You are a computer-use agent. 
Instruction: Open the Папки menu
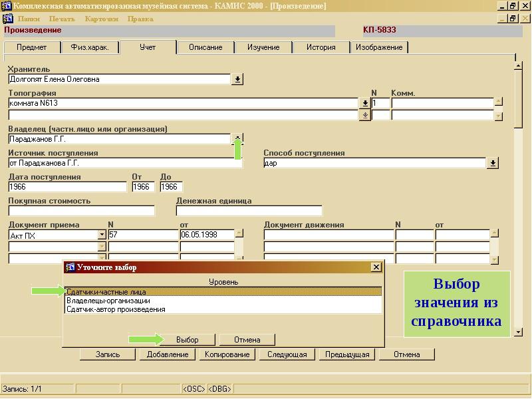[x=29, y=19]
